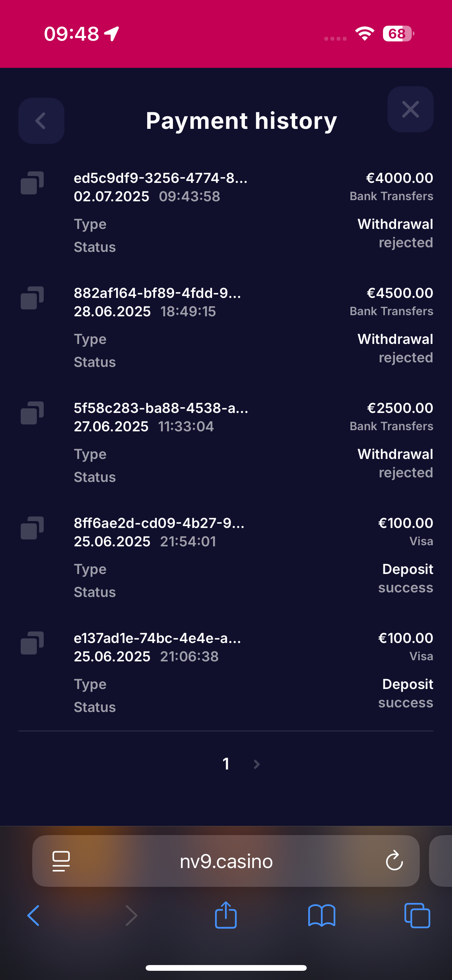Copy the ed5c9df9 transaction ID
The image size is (452, 980).
point(32,183)
